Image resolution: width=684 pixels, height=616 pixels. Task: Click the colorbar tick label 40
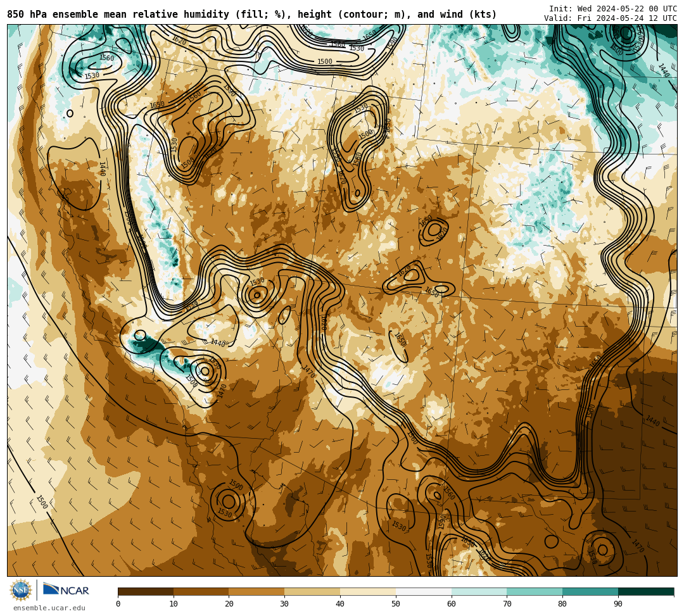tap(340, 604)
